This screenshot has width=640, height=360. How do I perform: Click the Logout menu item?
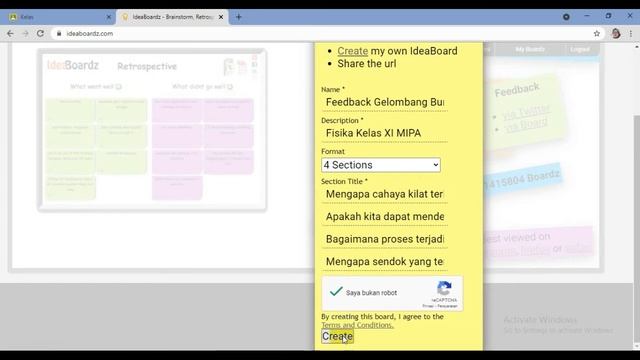coord(580,49)
